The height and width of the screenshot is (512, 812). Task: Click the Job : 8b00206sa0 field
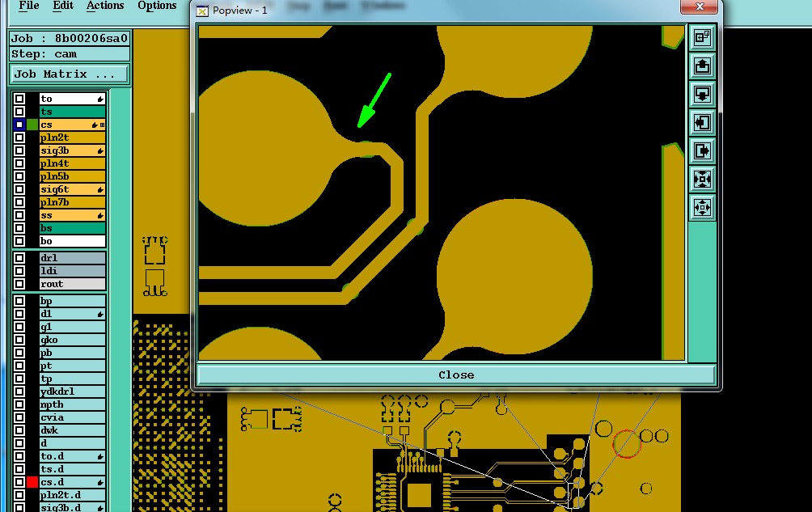click(70, 38)
